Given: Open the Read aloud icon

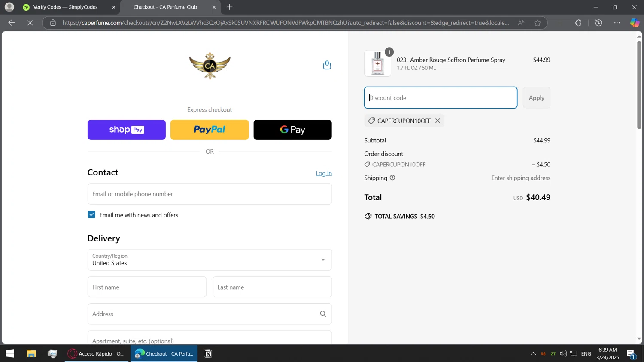Looking at the screenshot, I should pos(521,23).
